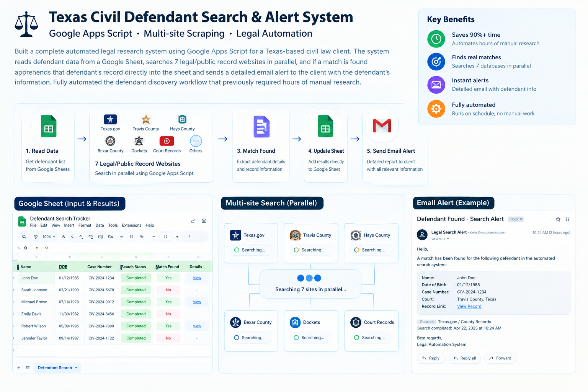Click the DOB column header
The width and height of the screenshot is (588, 392).
[x=63, y=267]
